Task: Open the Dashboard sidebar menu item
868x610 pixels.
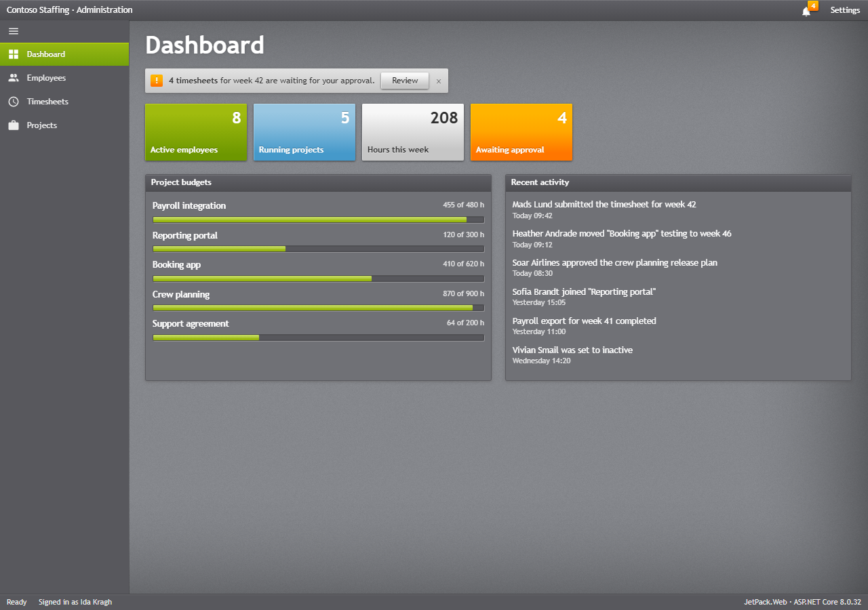Action: pyautogui.click(x=64, y=54)
